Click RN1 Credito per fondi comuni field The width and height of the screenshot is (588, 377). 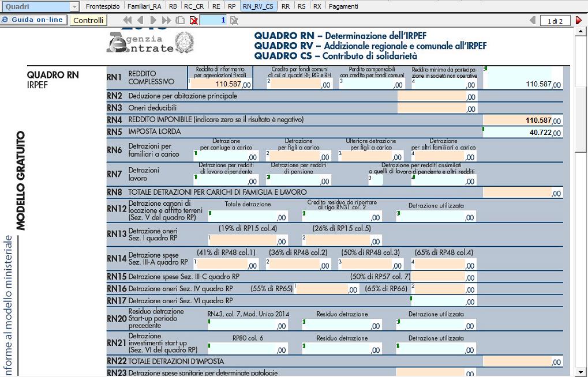299,84
